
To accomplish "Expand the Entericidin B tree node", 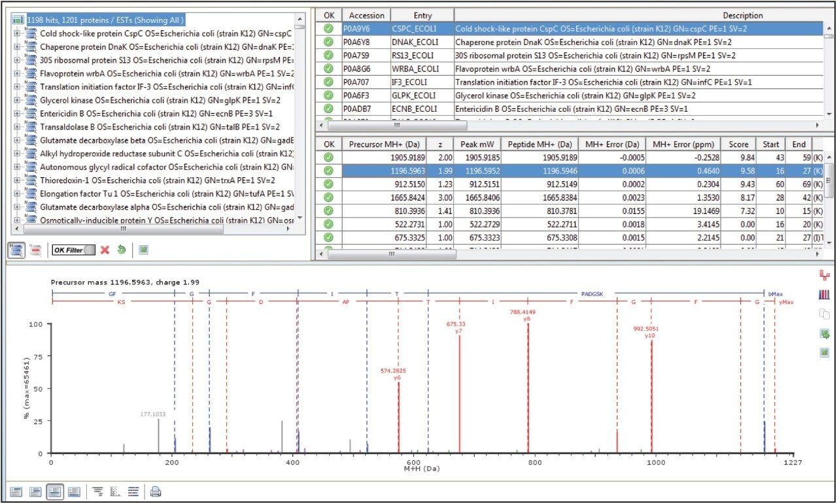I will (x=16, y=113).
